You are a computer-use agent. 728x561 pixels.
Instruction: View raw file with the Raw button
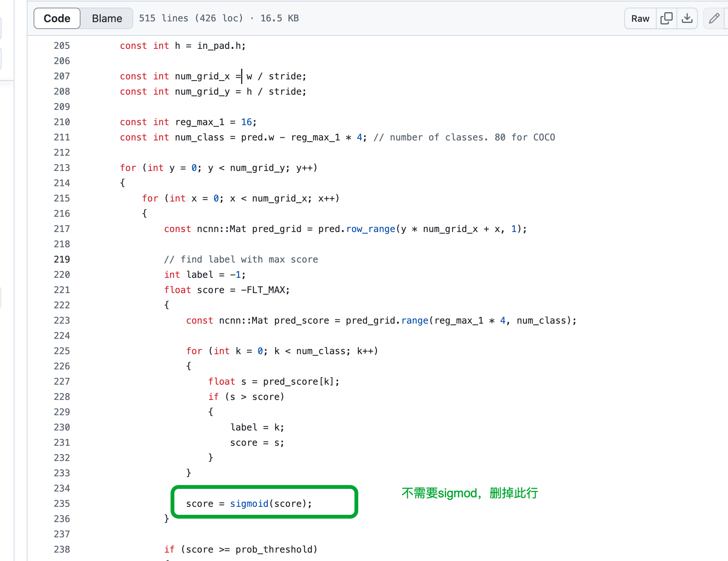[639, 18]
